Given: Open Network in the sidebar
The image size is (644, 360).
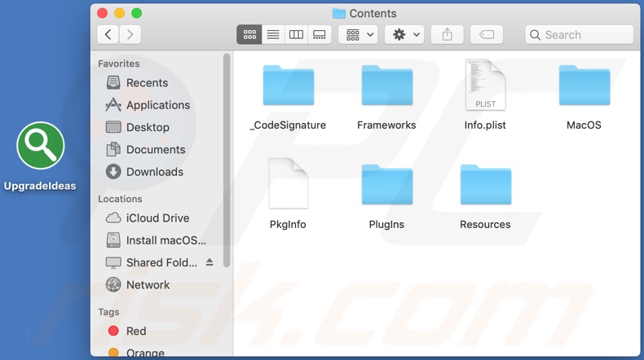Looking at the screenshot, I should pos(138,284).
